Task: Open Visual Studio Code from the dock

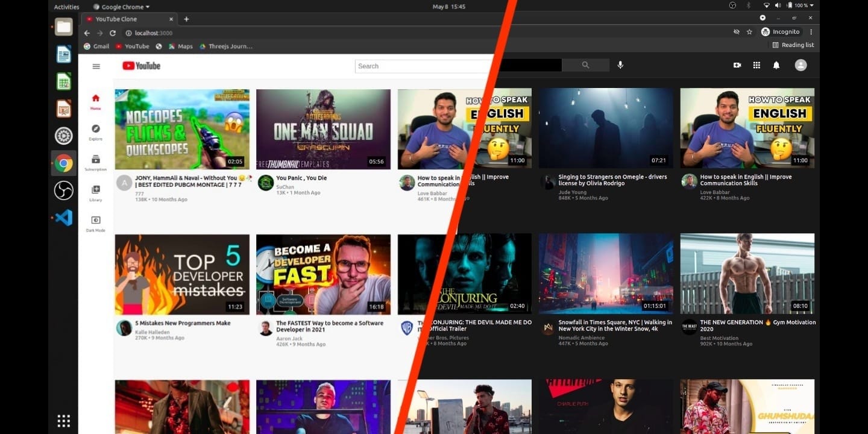Action: coord(64,218)
